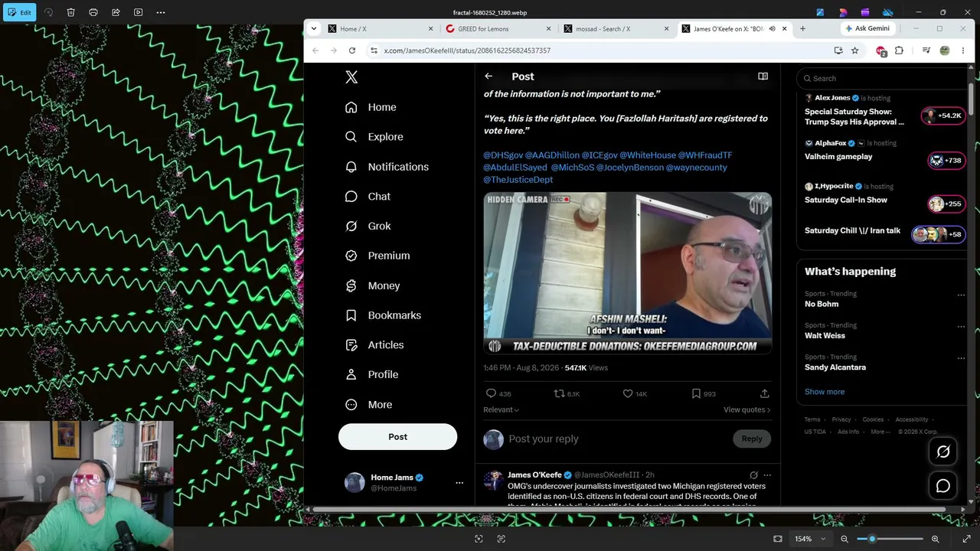Open more options for Walt Weiss trend
This screenshot has width=980, height=551.
tap(961, 326)
